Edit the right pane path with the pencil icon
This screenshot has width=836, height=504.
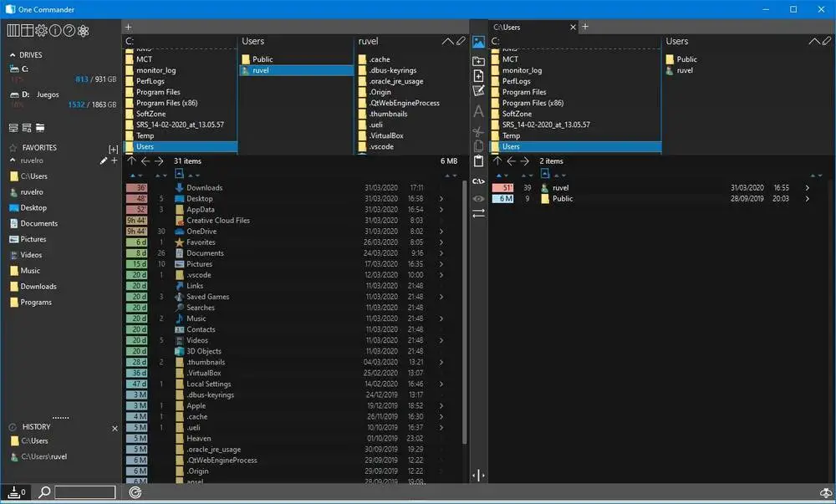click(827, 40)
